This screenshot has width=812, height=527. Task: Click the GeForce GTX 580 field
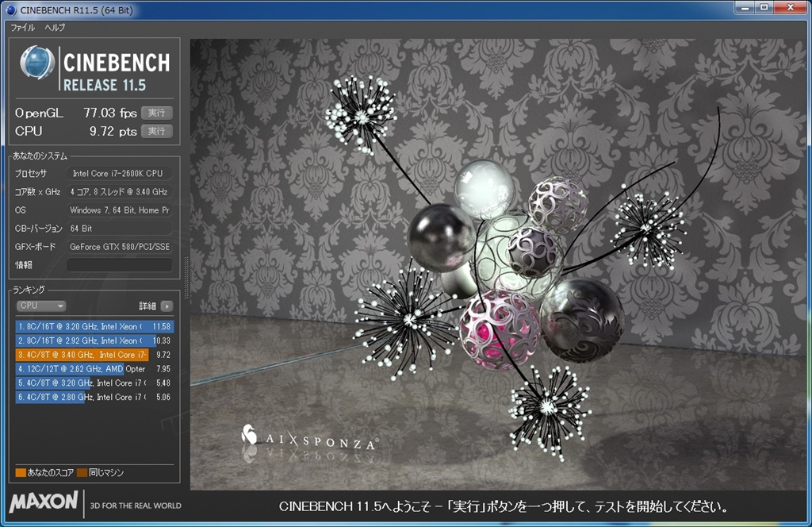[120, 247]
